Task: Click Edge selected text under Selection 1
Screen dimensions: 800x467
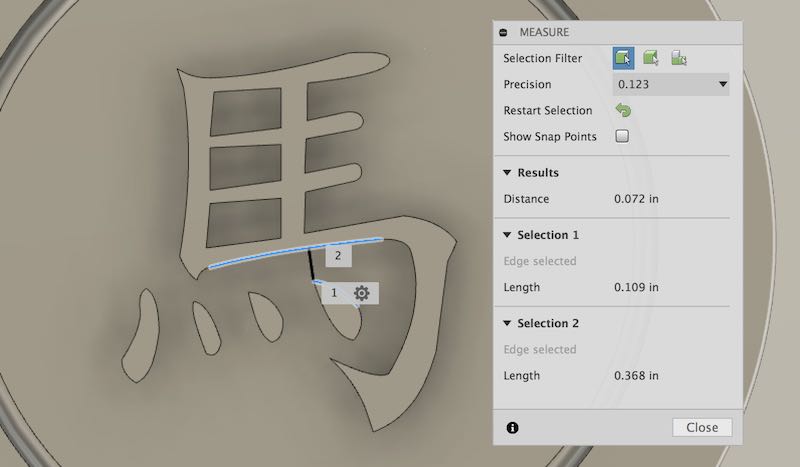Action: [540, 261]
